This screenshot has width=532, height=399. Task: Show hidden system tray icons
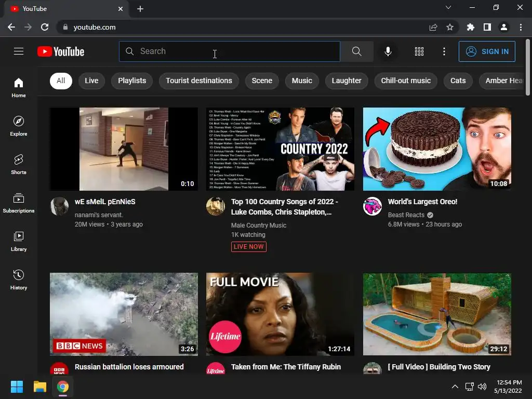coord(455,387)
